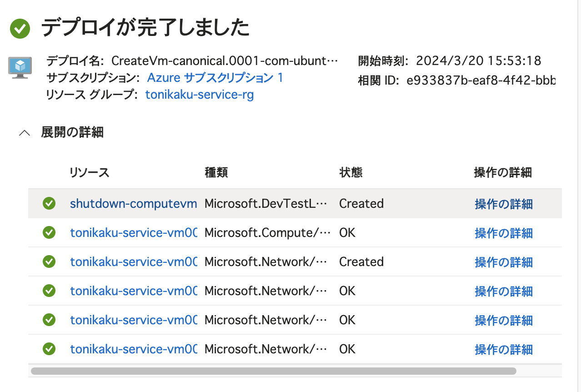
Task: Open 操作の詳細 for shutdown-computevm
Action: click(x=503, y=204)
